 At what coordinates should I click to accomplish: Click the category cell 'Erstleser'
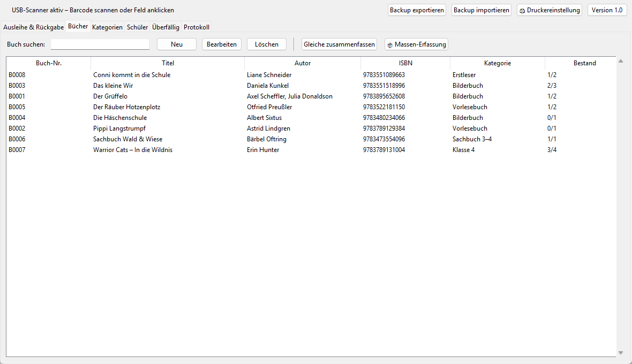coord(464,75)
